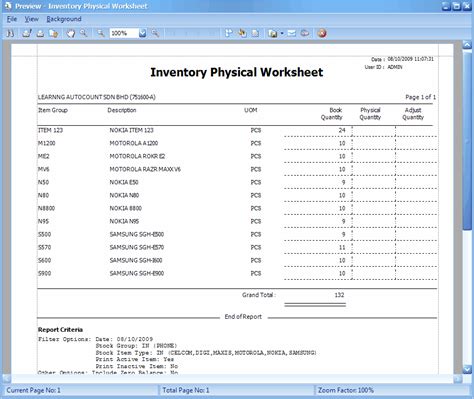Click the S600 item group cell

point(44,260)
